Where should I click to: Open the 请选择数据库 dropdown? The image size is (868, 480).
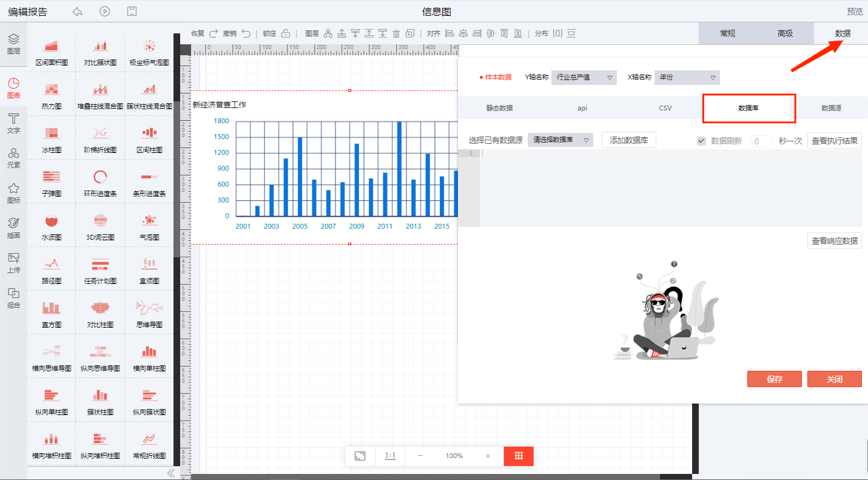click(560, 140)
